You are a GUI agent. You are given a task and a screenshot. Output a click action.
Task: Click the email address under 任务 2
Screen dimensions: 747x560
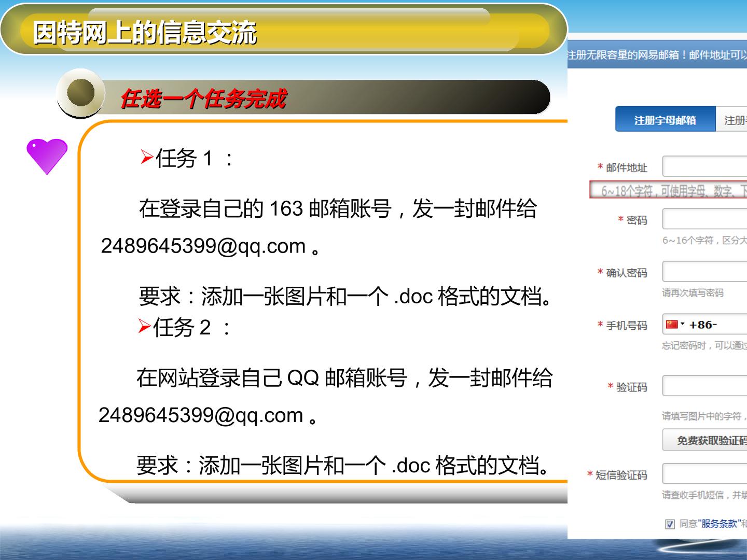coord(201,415)
